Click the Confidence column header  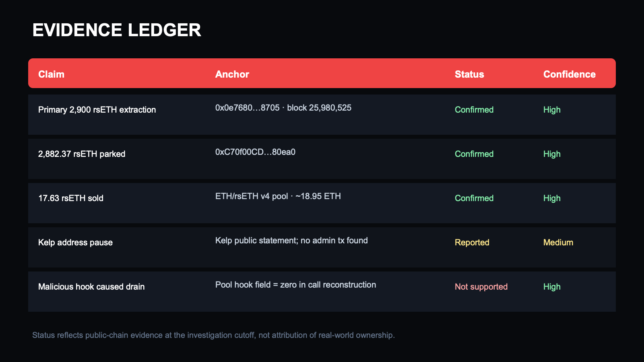570,74
